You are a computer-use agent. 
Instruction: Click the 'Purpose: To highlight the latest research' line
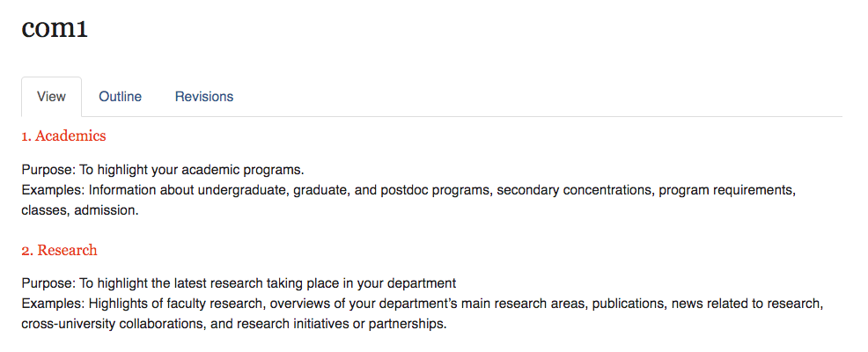239,283
